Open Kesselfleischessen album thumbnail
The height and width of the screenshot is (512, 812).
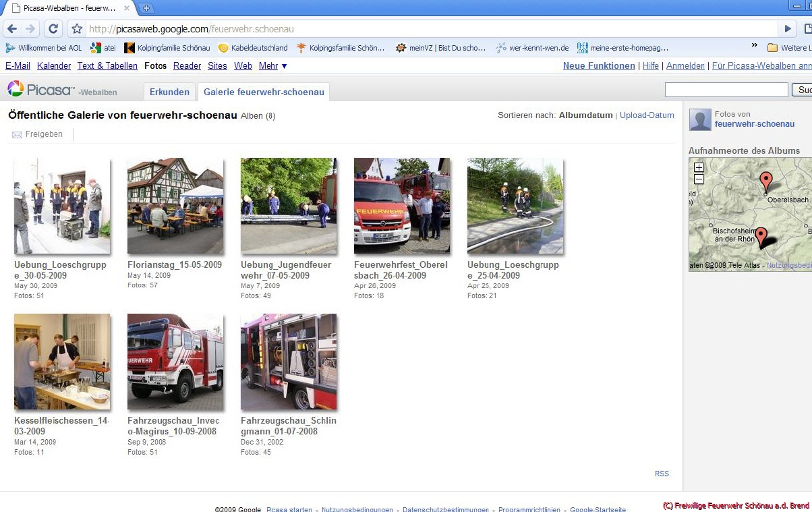(62, 362)
